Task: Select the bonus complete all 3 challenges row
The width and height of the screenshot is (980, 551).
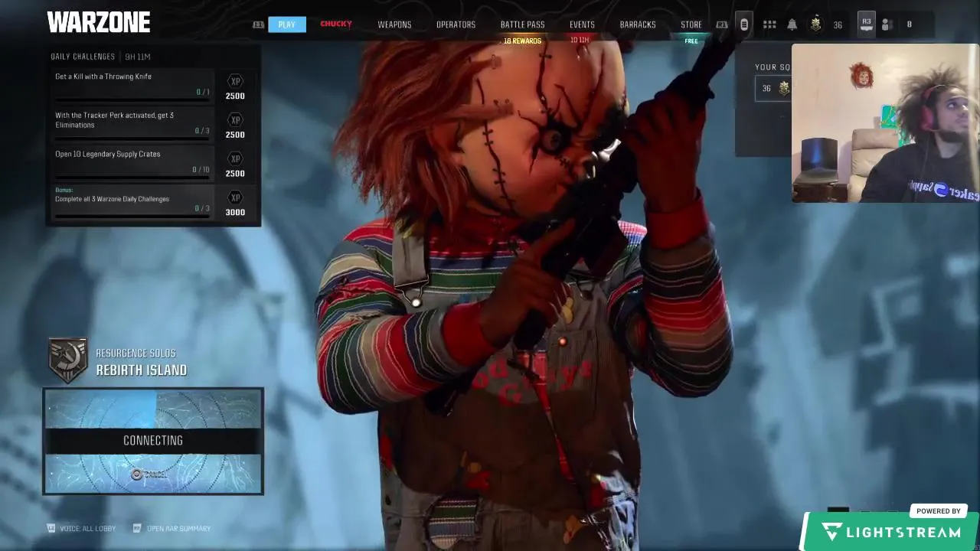Action: pos(133,202)
